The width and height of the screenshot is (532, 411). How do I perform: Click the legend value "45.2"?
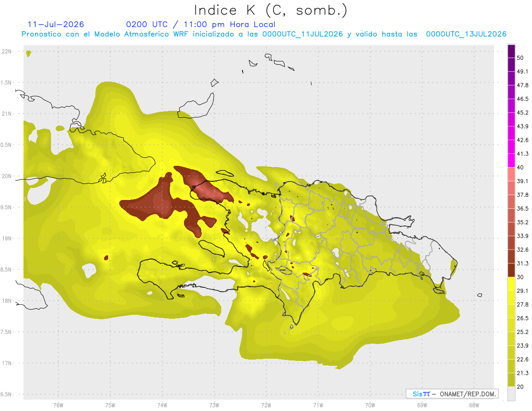(x=523, y=113)
